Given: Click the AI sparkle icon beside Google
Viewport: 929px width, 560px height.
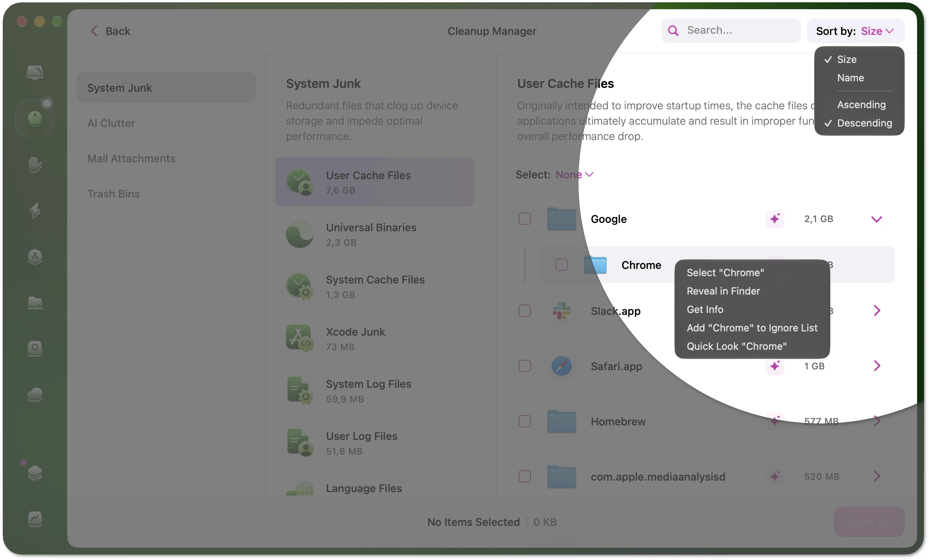Looking at the screenshot, I should [775, 219].
